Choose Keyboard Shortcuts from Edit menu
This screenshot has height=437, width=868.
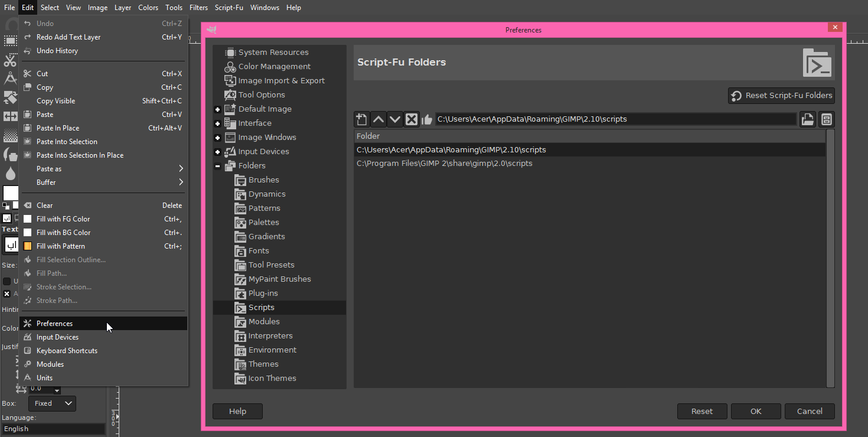point(103,351)
